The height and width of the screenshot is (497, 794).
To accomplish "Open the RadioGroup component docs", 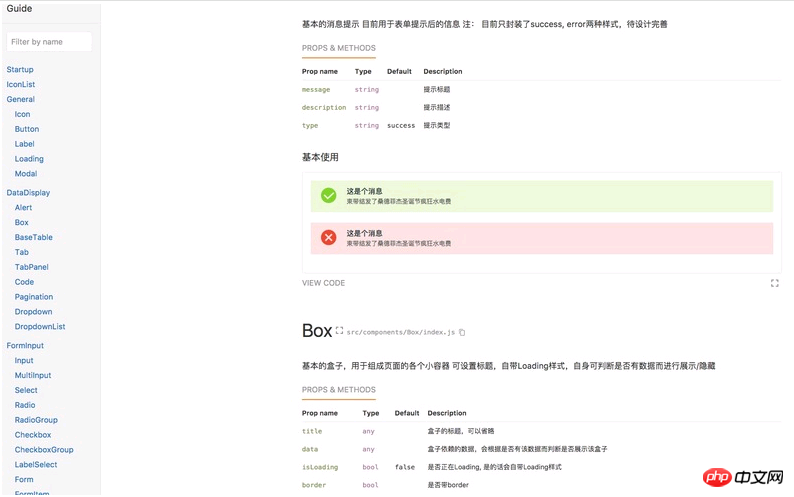I will pyautogui.click(x=36, y=420).
